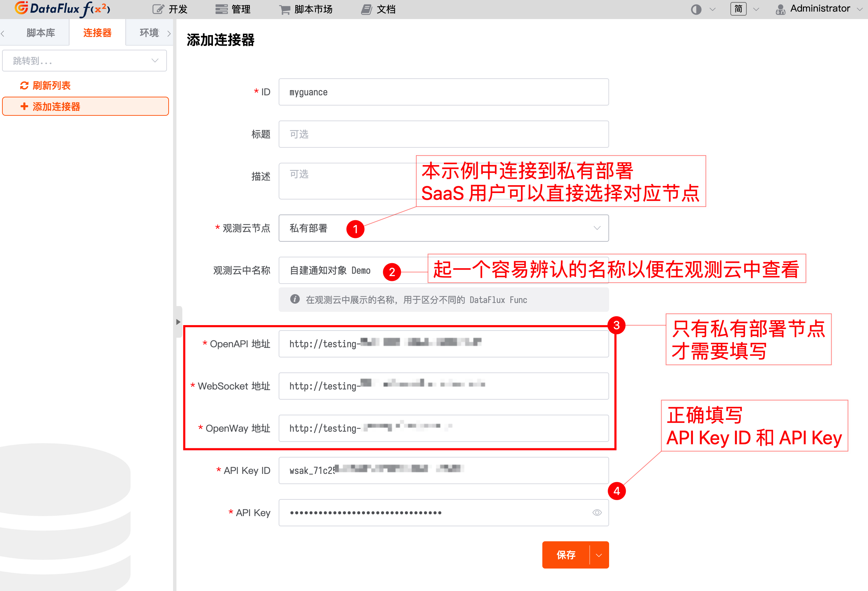Switch to the 环境 tab
868x591 pixels.
click(x=149, y=33)
